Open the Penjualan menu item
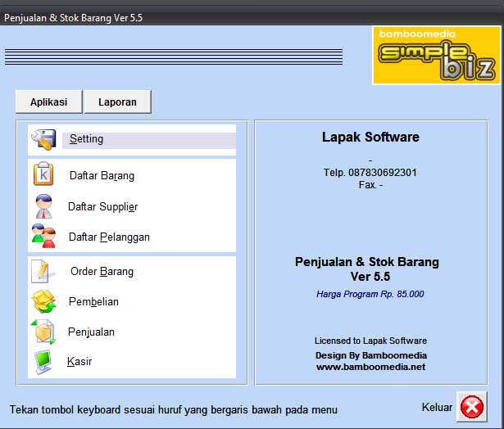 pos(91,332)
